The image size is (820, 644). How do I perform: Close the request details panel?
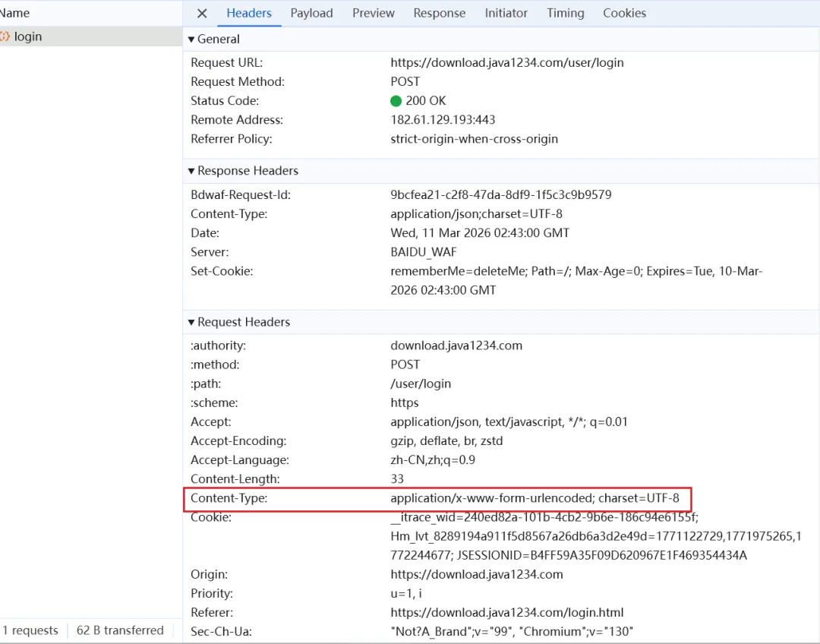pyautogui.click(x=202, y=14)
